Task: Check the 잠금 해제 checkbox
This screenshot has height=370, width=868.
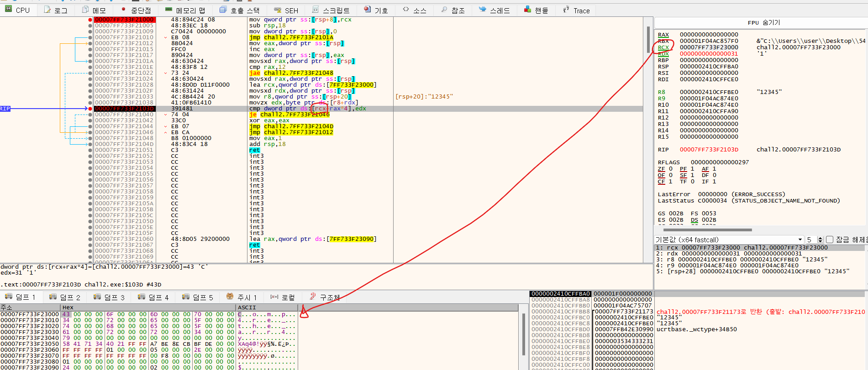Action: [830, 240]
